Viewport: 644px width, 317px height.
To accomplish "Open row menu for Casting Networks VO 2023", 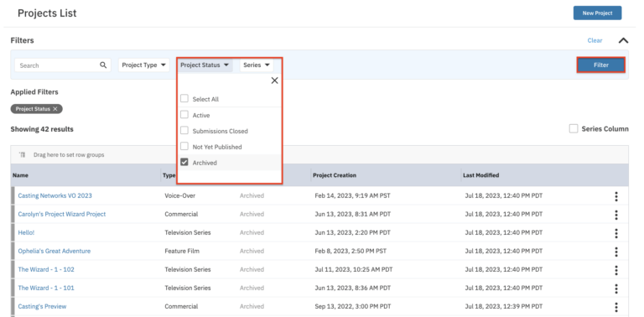I will point(616,196).
